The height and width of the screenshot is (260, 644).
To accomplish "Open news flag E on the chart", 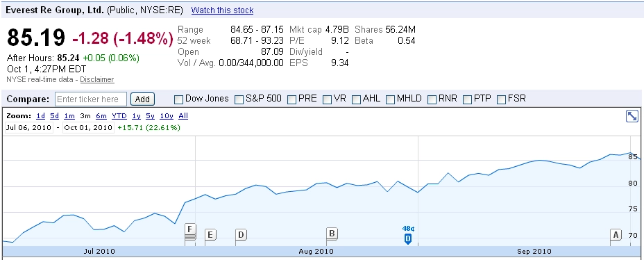I will [210, 235].
